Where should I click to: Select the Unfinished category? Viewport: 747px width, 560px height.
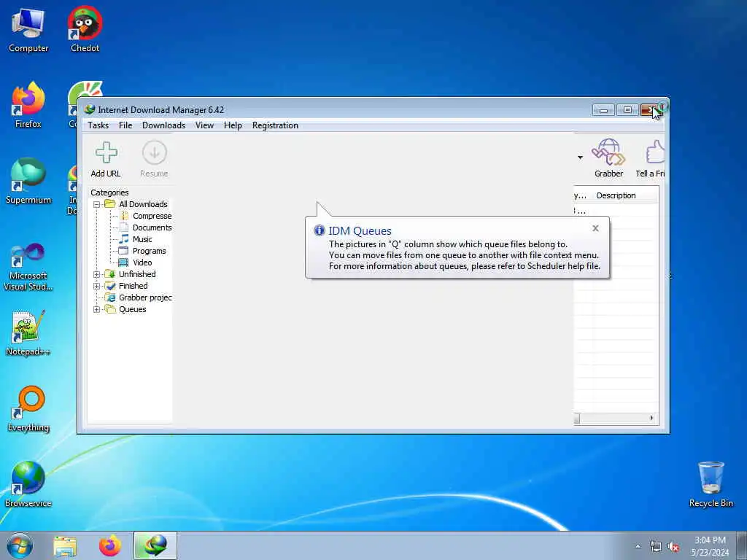137,274
